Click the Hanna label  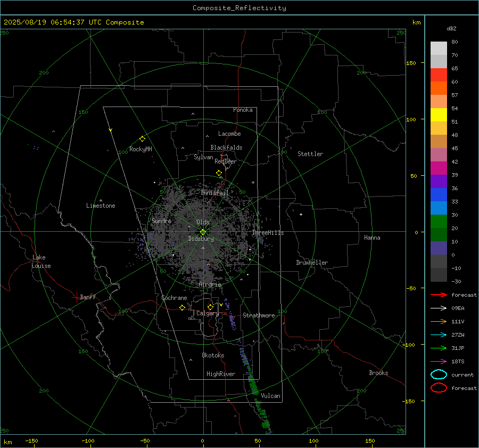[x=372, y=238]
